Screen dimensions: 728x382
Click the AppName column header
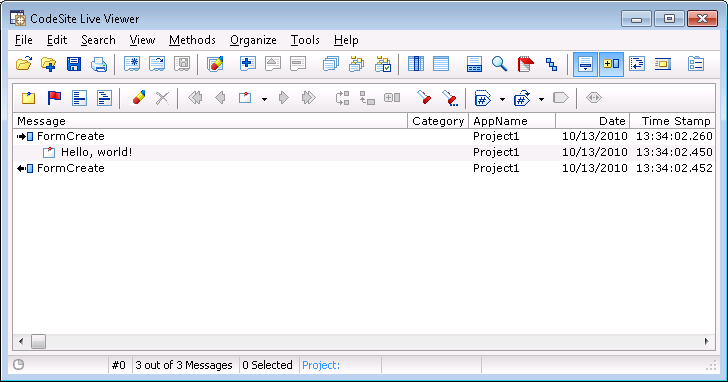[512, 121]
